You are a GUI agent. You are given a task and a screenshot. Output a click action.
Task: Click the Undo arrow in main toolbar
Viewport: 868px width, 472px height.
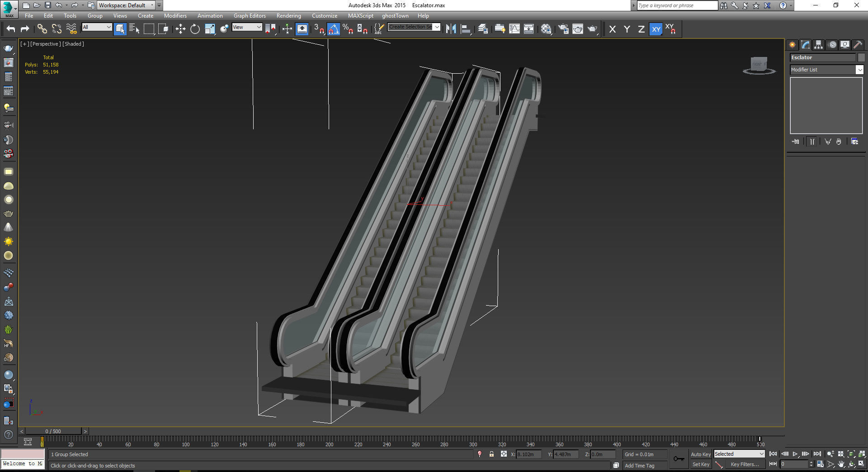pos(11,29)
